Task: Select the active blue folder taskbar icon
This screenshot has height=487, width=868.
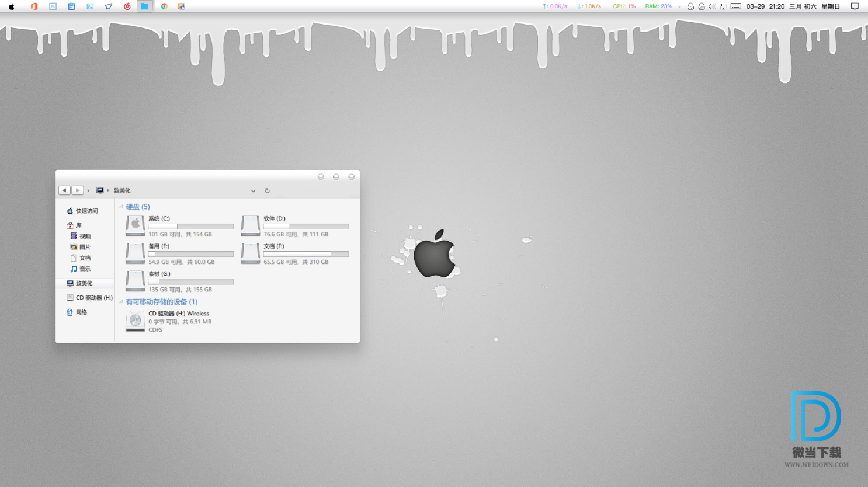Action: point(144,6)
